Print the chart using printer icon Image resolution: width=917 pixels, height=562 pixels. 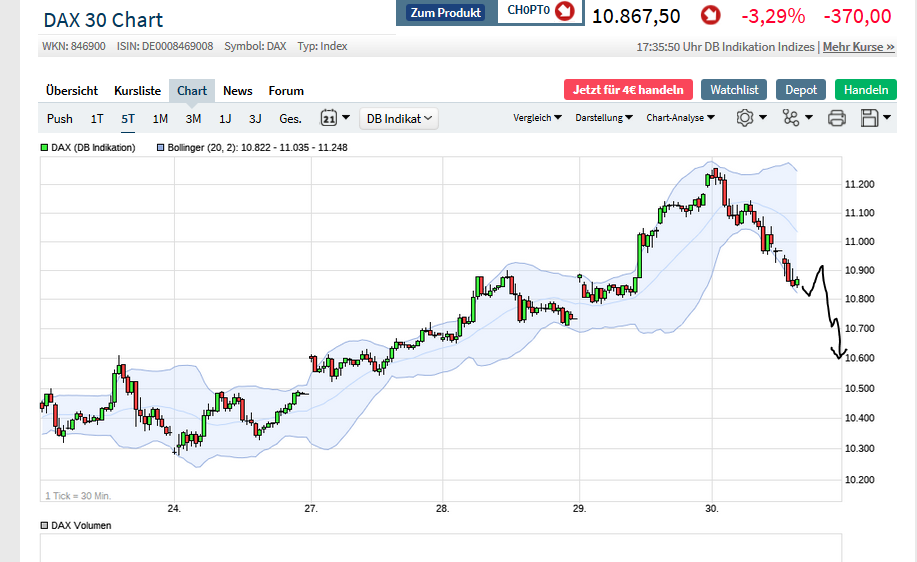coord(837,118)
